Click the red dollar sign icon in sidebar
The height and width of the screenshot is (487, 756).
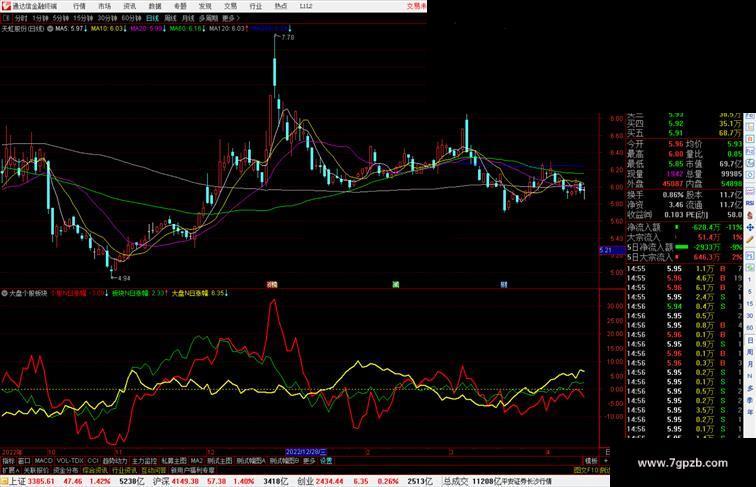click(750, 216)
